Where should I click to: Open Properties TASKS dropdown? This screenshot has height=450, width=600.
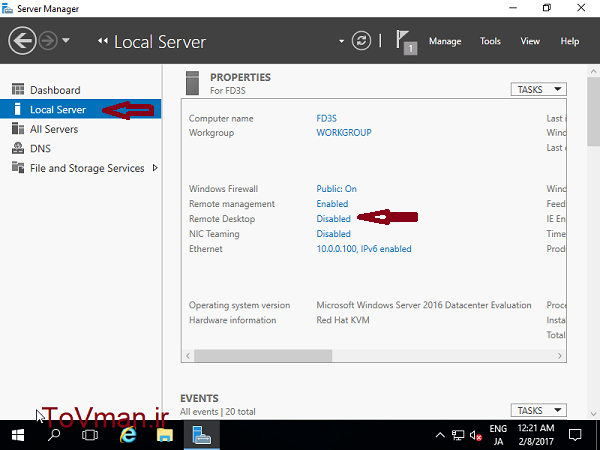click(538, 89)
